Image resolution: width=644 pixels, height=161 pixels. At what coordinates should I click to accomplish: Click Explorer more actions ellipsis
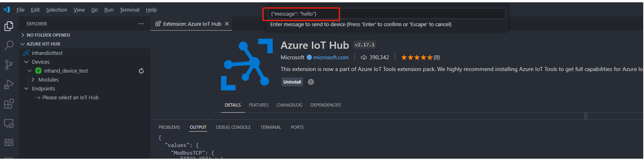(x=141, y=24)
